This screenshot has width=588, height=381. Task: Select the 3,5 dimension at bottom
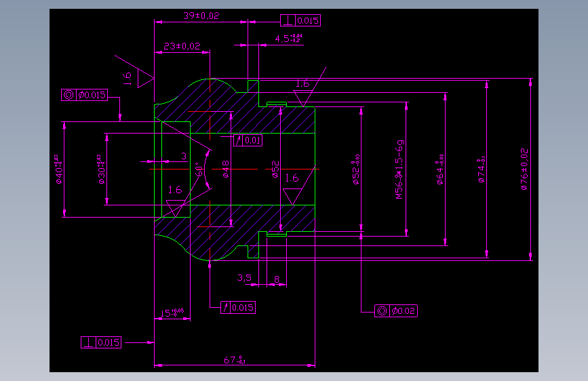click(244, 278)
